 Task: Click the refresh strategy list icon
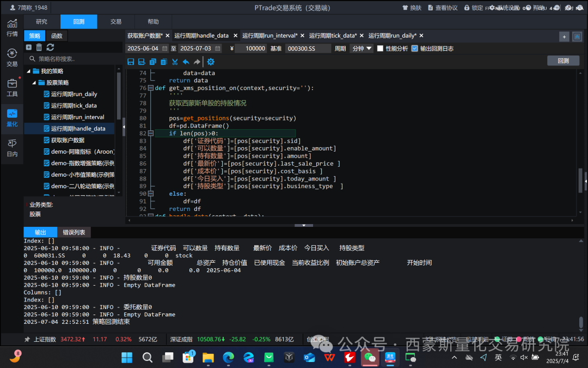tap(50, 47)
